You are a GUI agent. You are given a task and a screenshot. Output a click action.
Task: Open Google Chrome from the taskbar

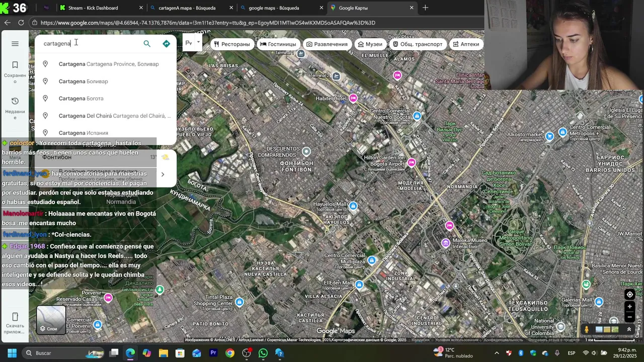[x=230, y=353]
